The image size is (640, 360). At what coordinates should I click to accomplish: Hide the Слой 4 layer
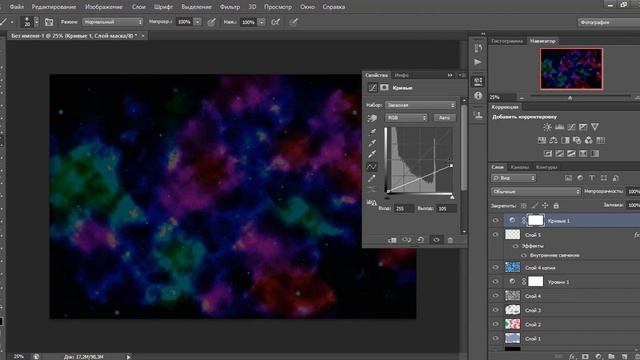click(x=496, y=296)
